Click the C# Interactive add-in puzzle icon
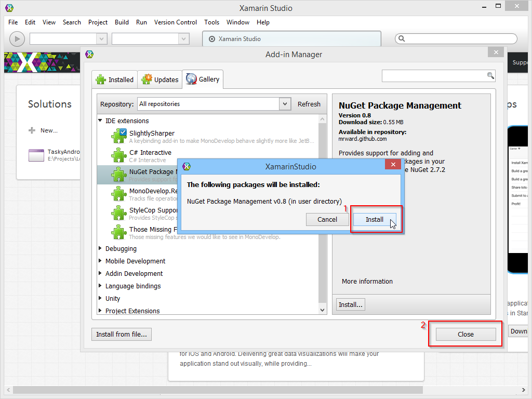532x399 pixels. (119, 155)
